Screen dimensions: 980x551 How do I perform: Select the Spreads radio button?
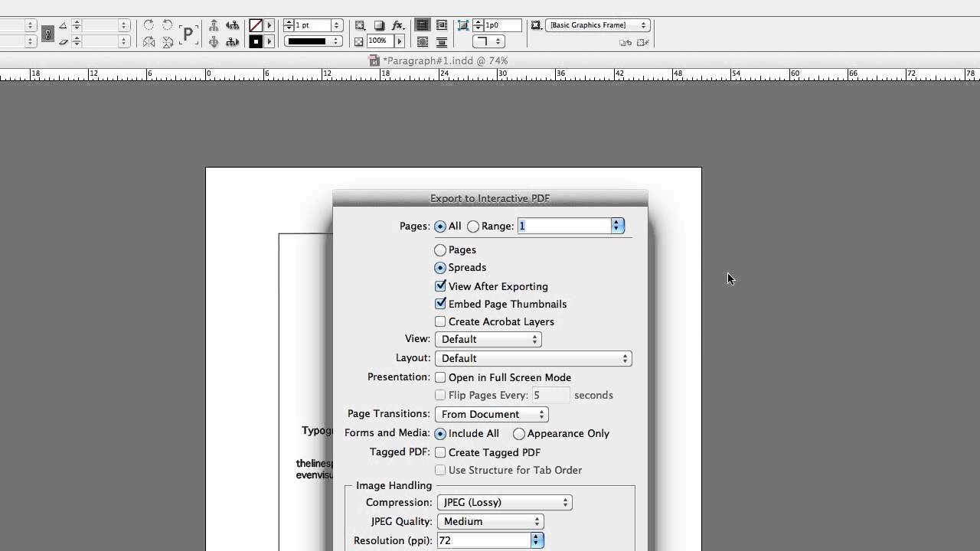click(x=440, y=268)
